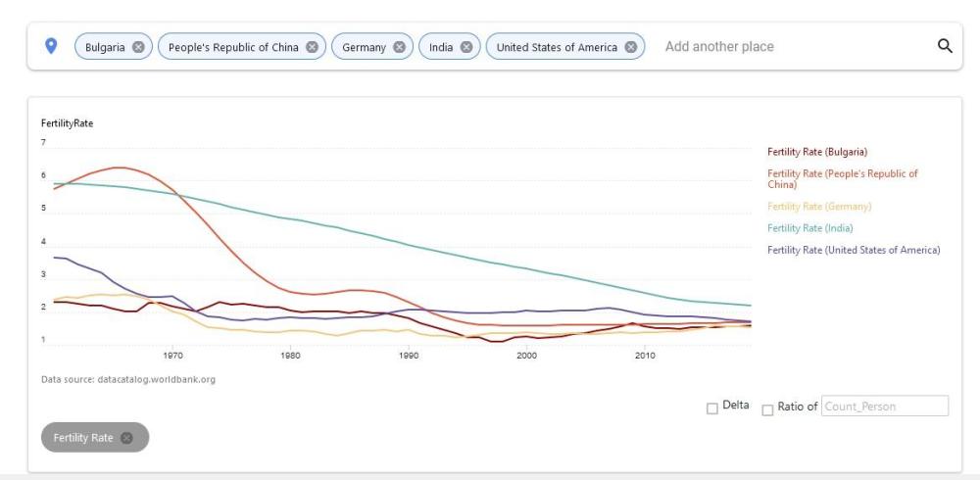This screenshot has height=480, width=980.
Task: Remove the Germany place chip
Action: (399, 47)
